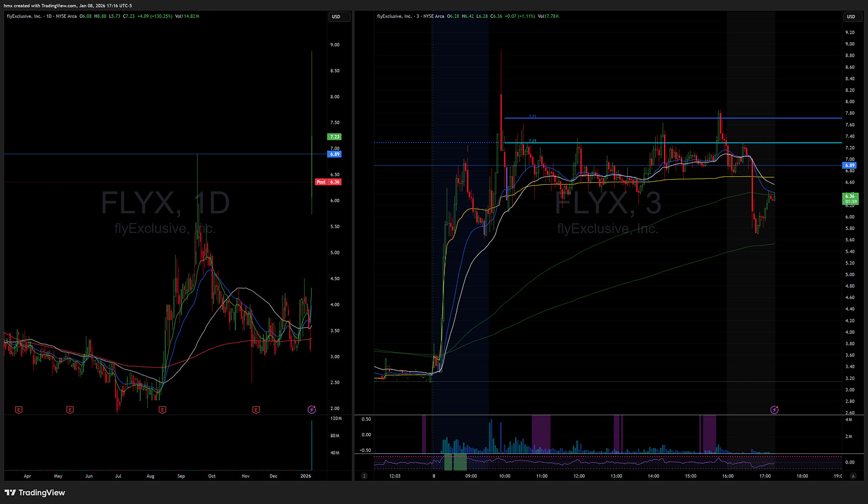Click the Z timezone button on 3-minute chart
Viewport: 868px width, 504px height.
[364, 476]
